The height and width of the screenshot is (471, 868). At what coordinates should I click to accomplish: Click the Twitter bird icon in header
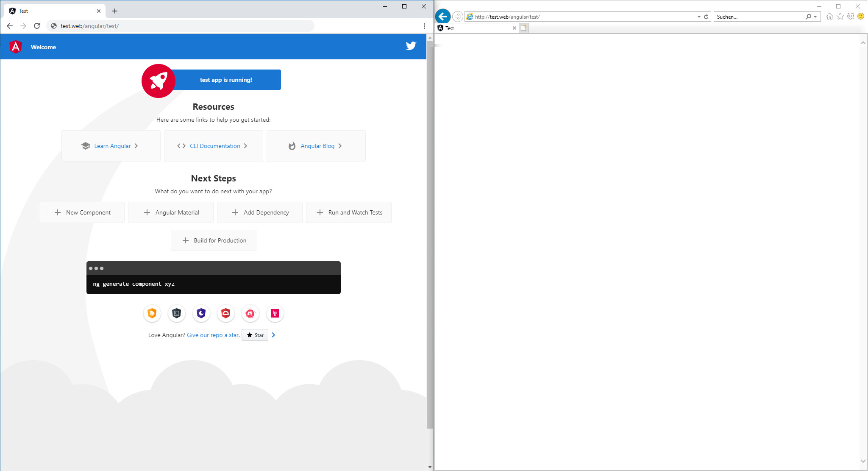[x=411, y=46]
